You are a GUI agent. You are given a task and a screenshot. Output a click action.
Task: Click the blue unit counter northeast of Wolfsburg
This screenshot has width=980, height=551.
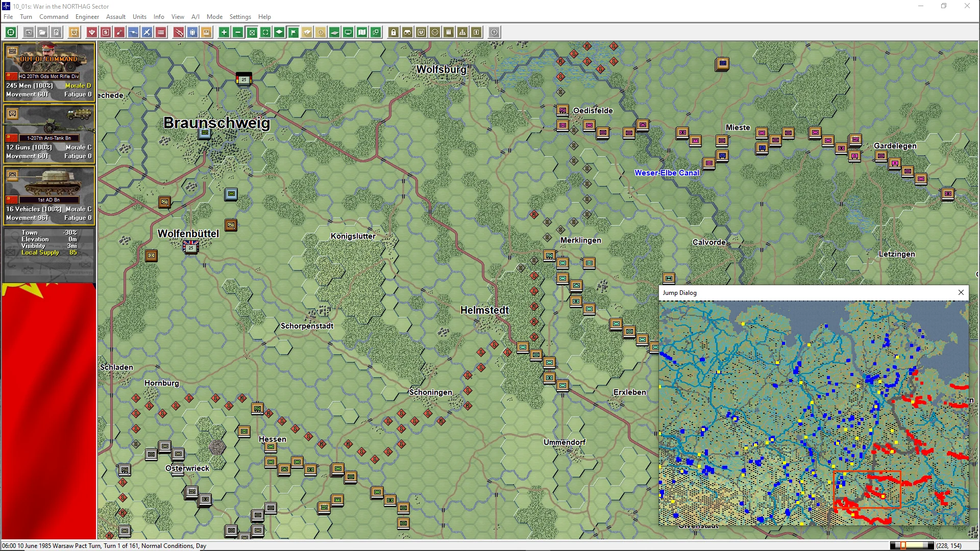click(722, 64)
